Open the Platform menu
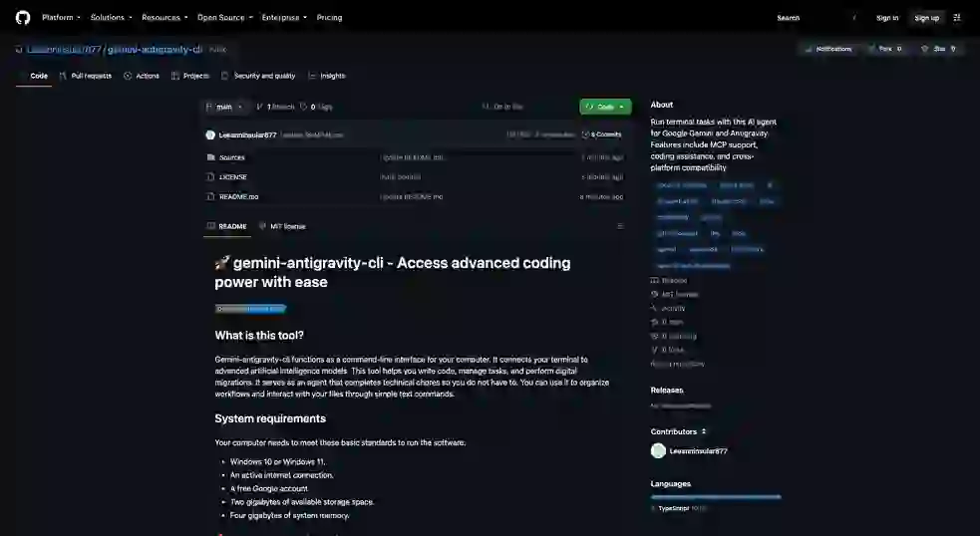The height and width of the screenshot is (536, 980). (x=61, y=18)
